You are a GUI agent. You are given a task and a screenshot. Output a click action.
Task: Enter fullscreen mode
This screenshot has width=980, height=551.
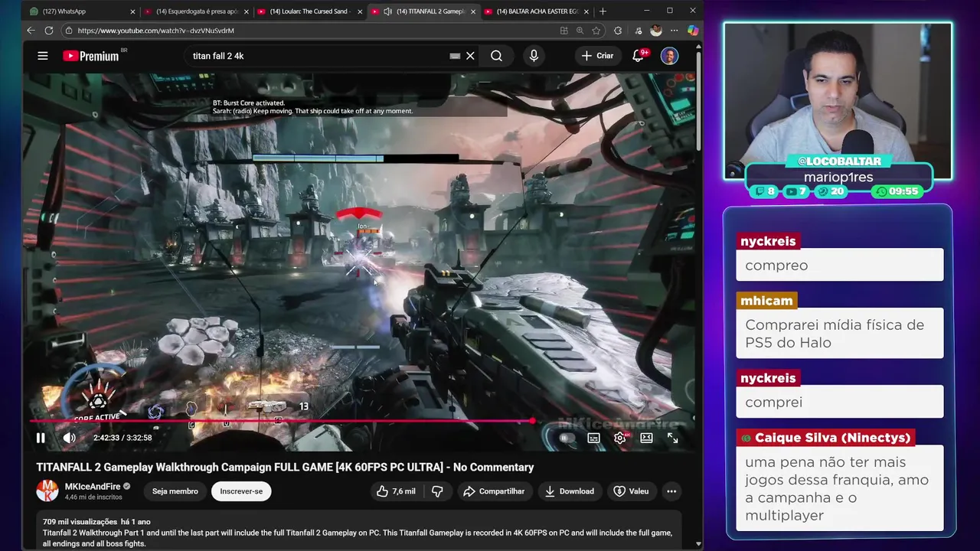point(672,438)
